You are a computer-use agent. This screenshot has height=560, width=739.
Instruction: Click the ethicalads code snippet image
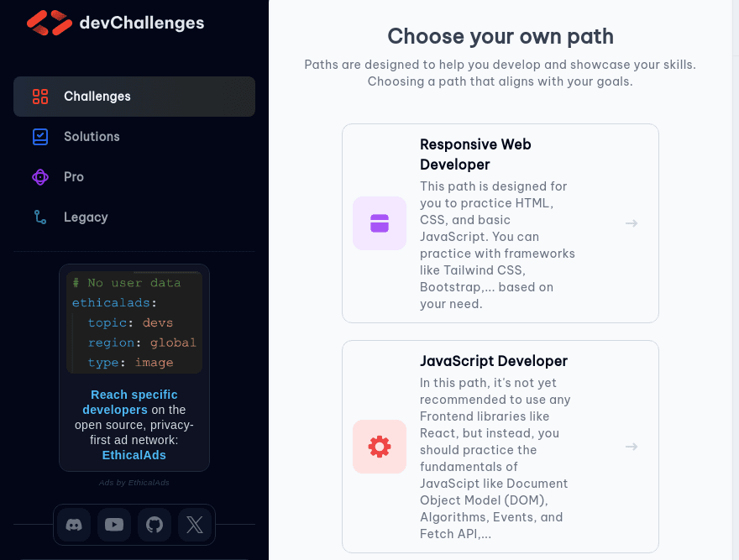(134, 322)
